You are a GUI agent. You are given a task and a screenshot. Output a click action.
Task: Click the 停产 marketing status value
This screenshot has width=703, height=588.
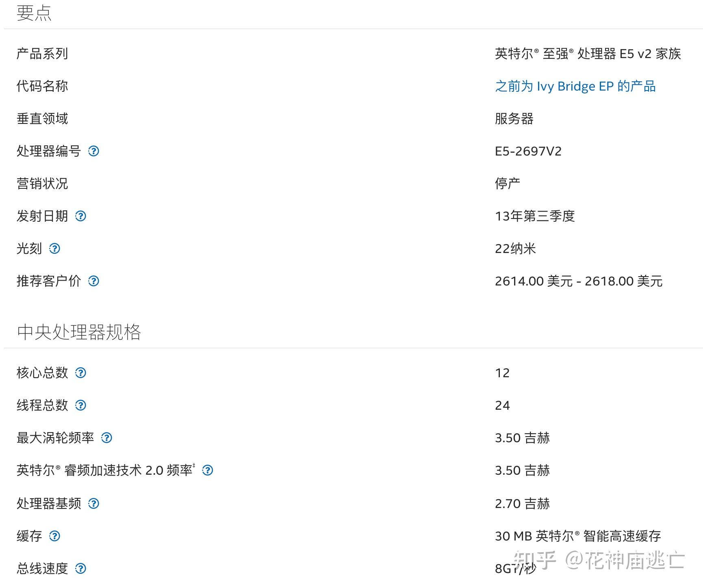tap(508, 184)
